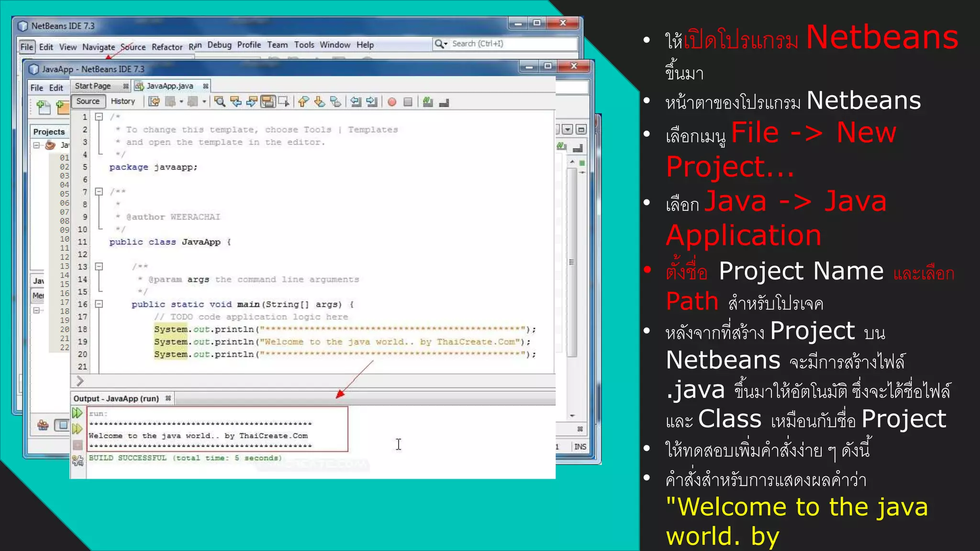The height and width of the screenshot is (551, 980).
Task: Toggle Rectangular Selection icon
Action: [x=284, y=101]
